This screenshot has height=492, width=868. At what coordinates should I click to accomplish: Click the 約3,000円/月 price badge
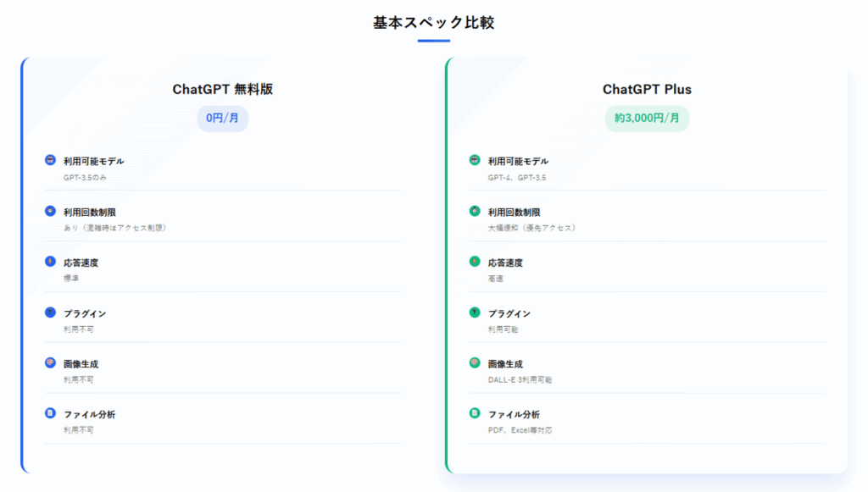coord(647,119)
